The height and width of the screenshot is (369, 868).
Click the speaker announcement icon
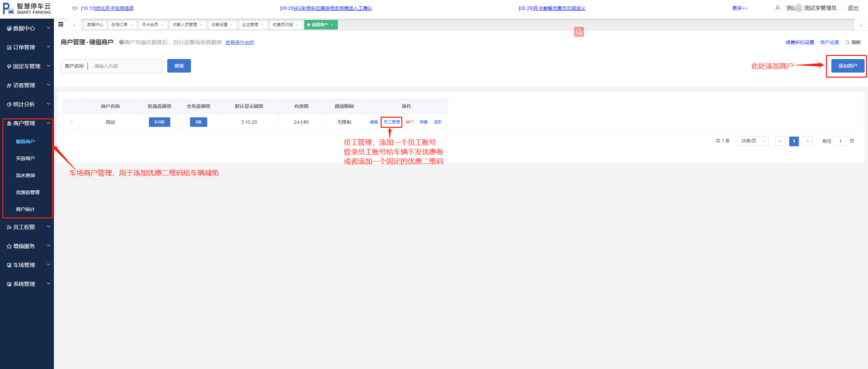click(x=75, y=8)
